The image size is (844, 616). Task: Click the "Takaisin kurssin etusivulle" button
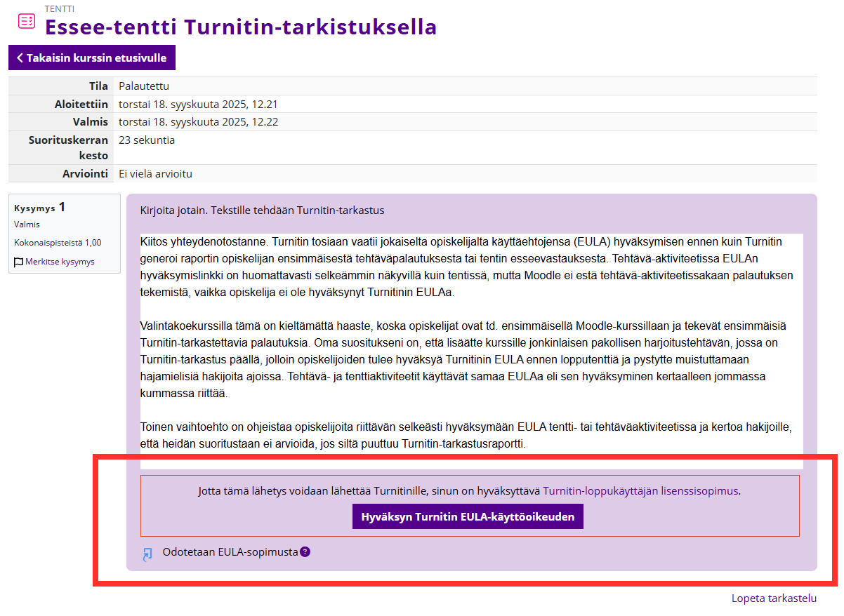coord(91,58)
